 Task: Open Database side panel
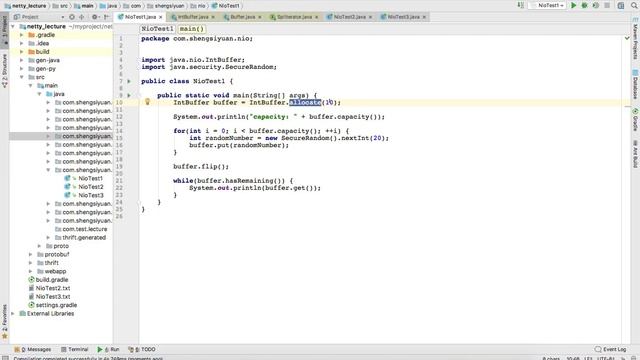click(635, 85)
